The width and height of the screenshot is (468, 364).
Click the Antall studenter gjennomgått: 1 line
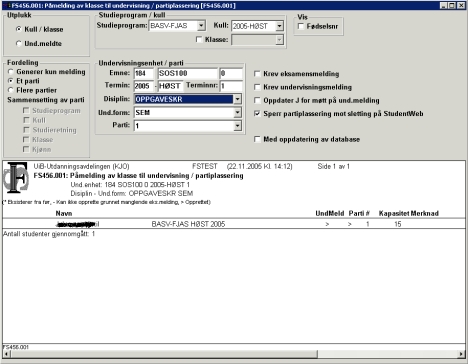[49, 234]
